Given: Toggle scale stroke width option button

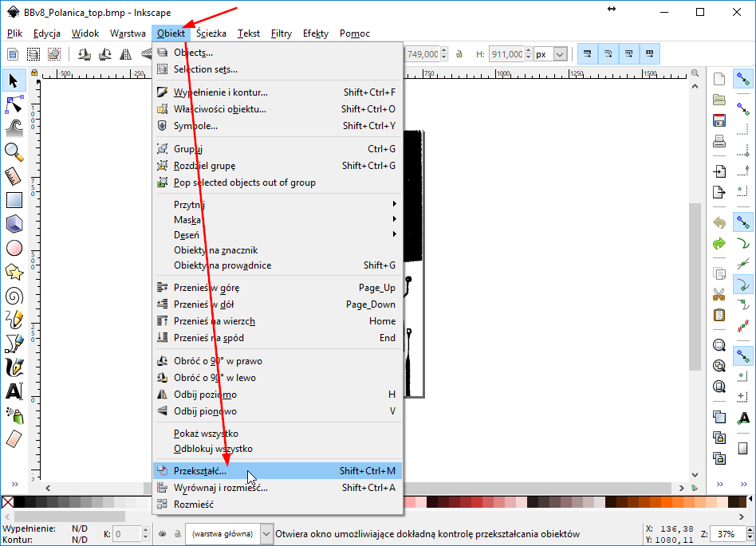Looking at the screenshot, I should point(587,54).
